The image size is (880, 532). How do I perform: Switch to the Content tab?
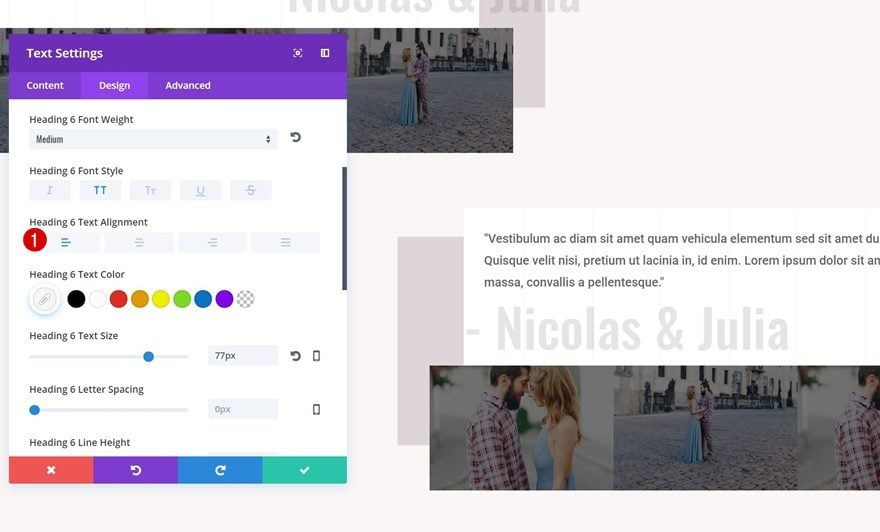pos(45,85)
